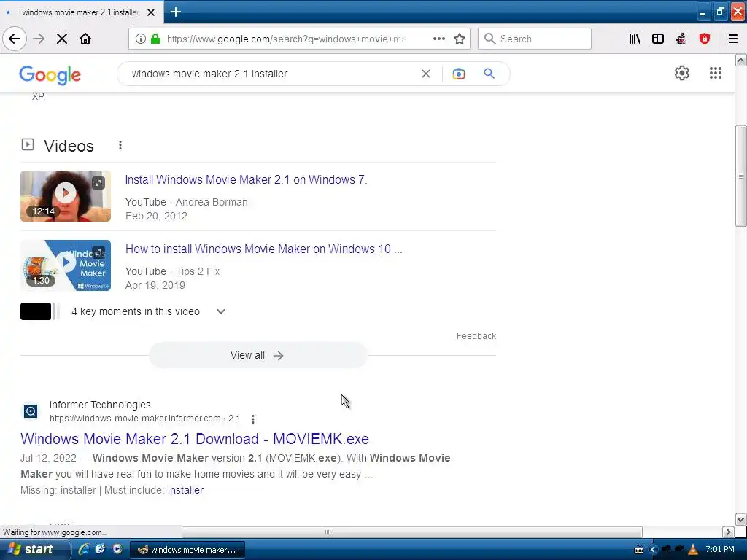Open Install Windows Movie Maker 2.1 on Windows 7 link
The width and height of the screenshot is (747, 560).
pyautogui.click(x=246, y=179)
